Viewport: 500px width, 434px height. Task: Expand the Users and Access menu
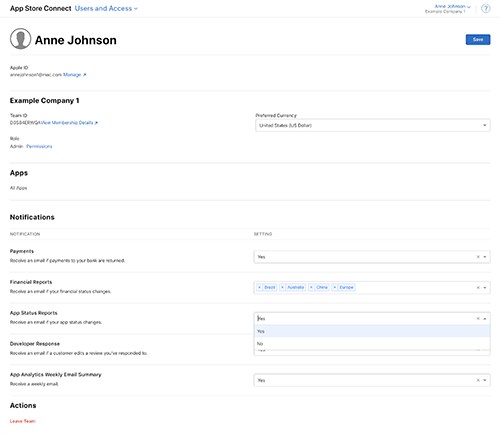click(x=106, y=8)
